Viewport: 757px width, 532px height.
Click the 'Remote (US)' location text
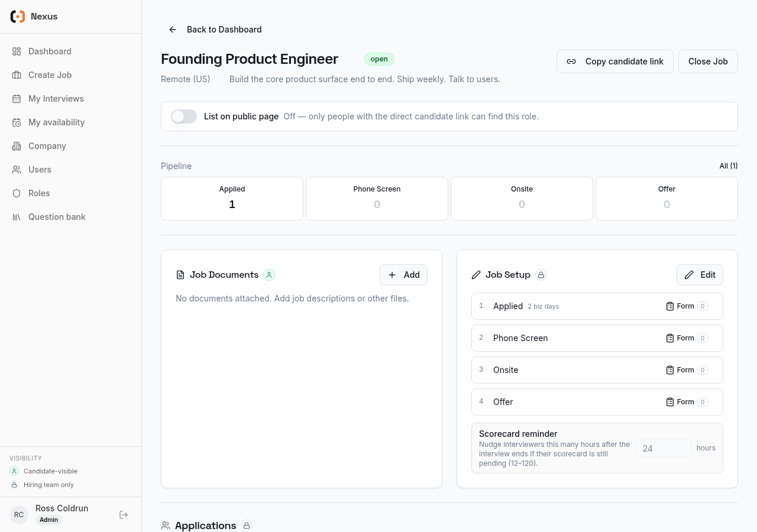click(186, 79)
